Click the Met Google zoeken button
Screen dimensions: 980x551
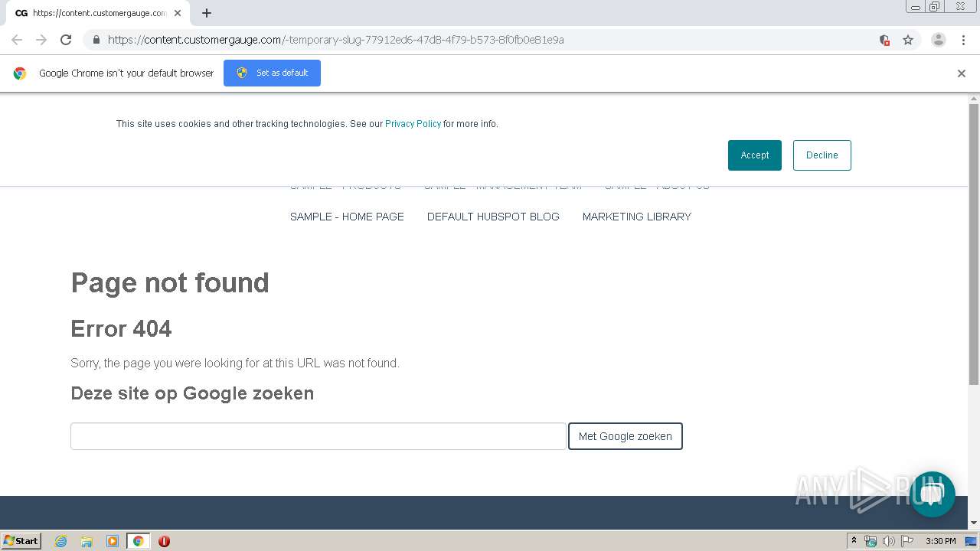[626, 436]
